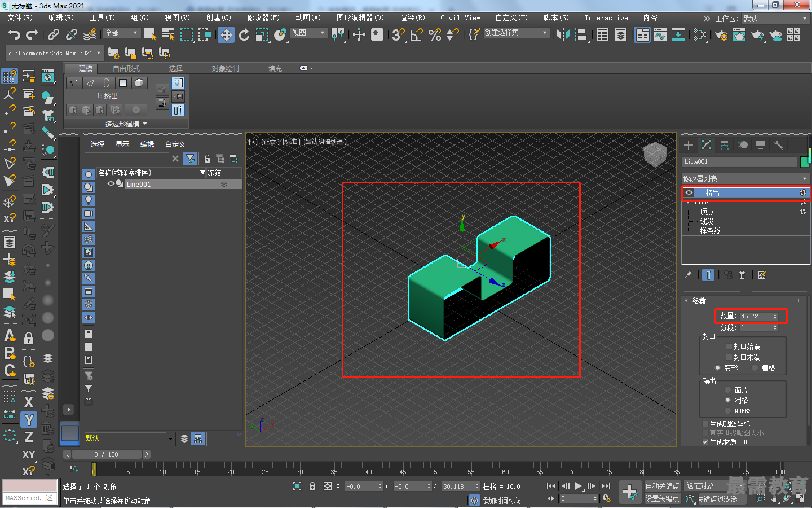
Task: Open the Create panel plus tab
Action: 689,145
